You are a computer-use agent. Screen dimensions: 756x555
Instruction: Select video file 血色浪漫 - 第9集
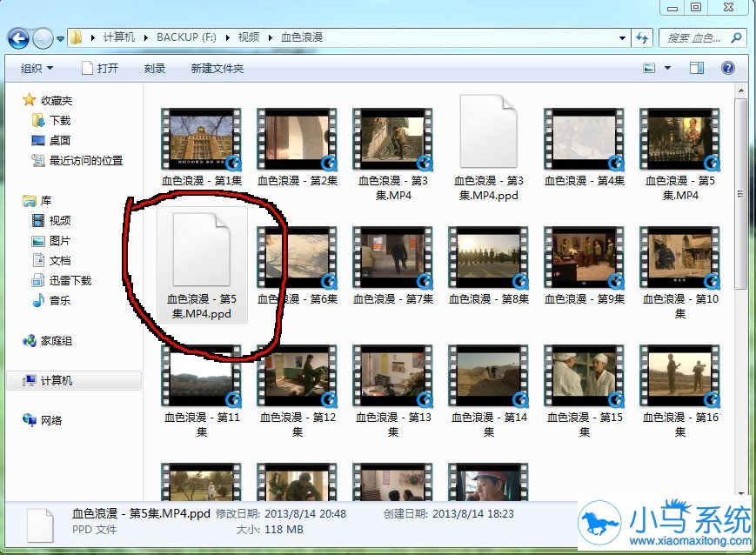click(584, 265)
